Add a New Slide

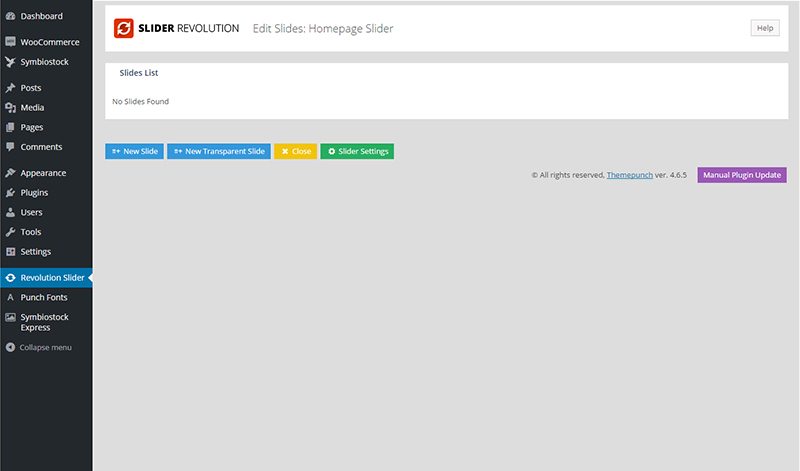(134, 151)
